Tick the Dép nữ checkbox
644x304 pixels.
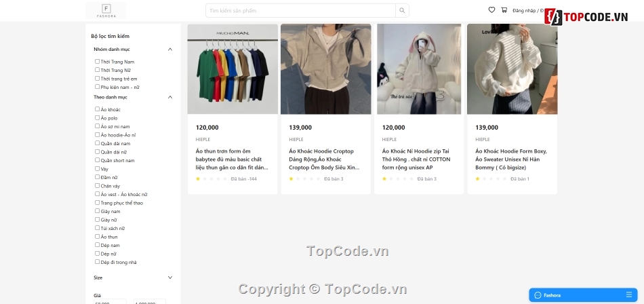coord(98,253)
